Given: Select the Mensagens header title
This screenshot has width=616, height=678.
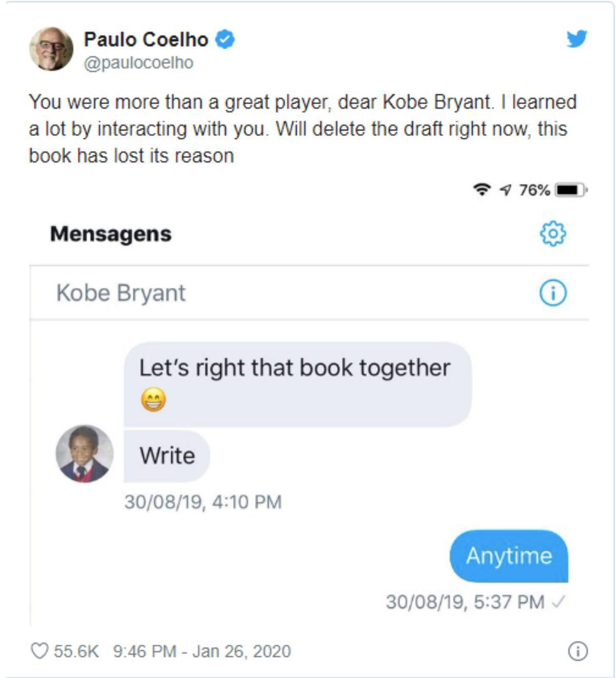Looking at the screenshot, I should (x=110, y=234).
